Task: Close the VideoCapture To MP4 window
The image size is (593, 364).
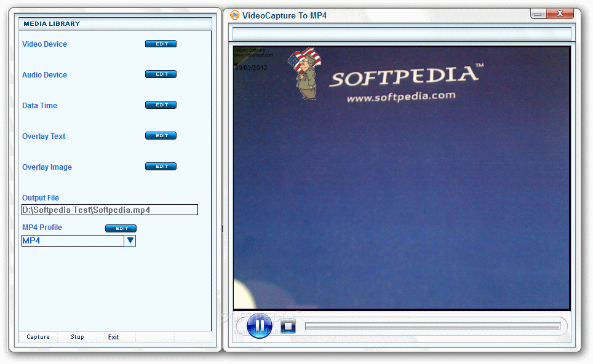Action: tap(560, 14)
